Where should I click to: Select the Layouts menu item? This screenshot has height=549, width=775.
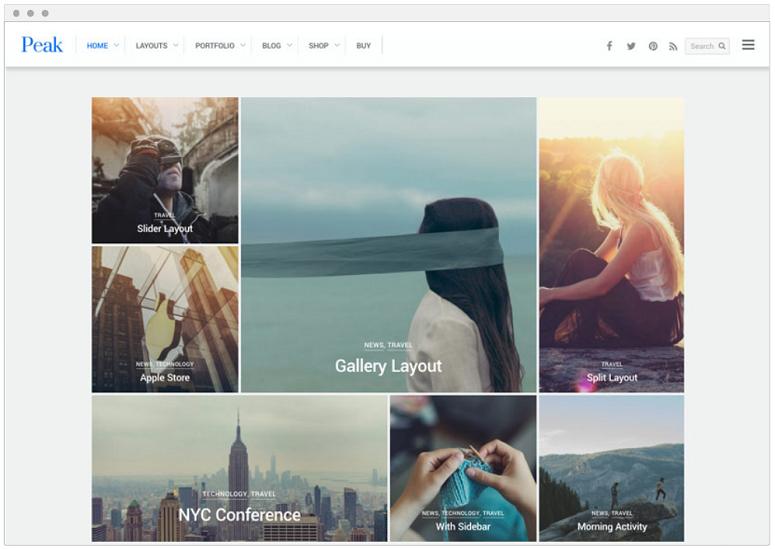[x=151, y=45]
